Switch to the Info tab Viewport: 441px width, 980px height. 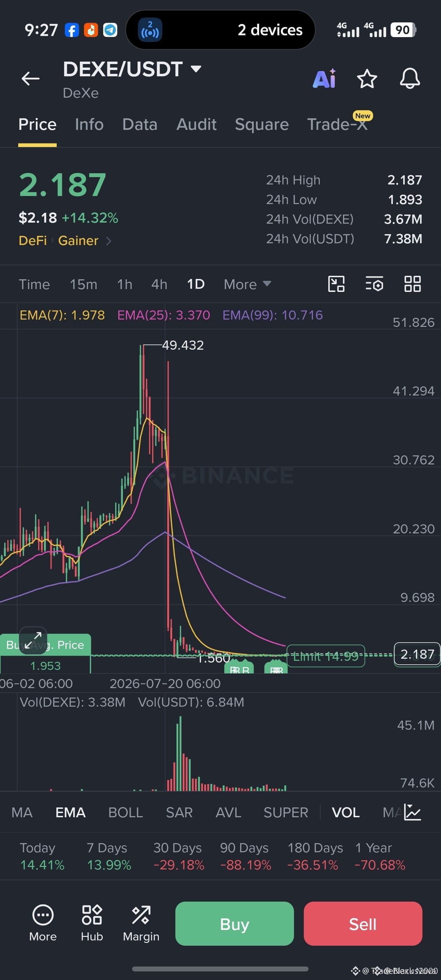pos(89,124)
